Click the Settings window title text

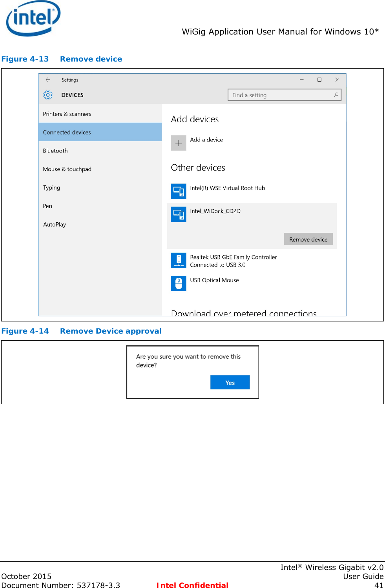70,80
